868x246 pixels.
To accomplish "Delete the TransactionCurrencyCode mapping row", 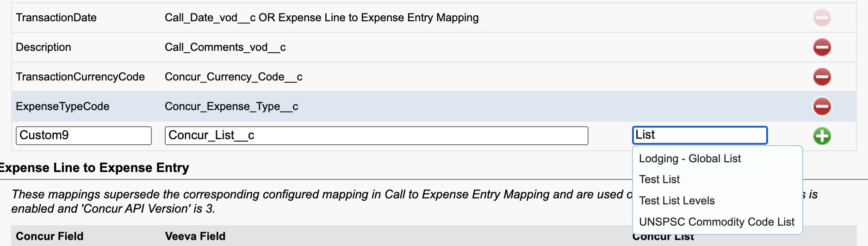I will (822, 77).
